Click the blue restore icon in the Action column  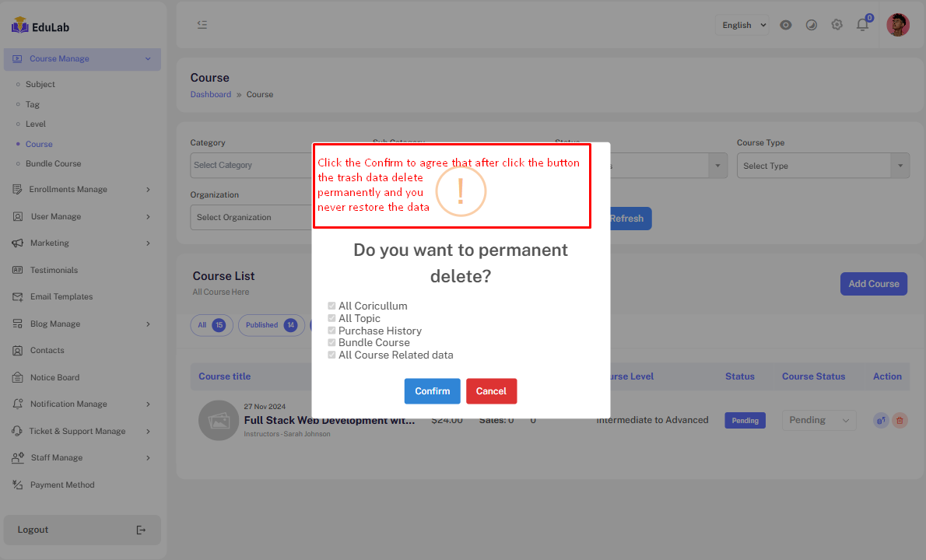(882, 420)
